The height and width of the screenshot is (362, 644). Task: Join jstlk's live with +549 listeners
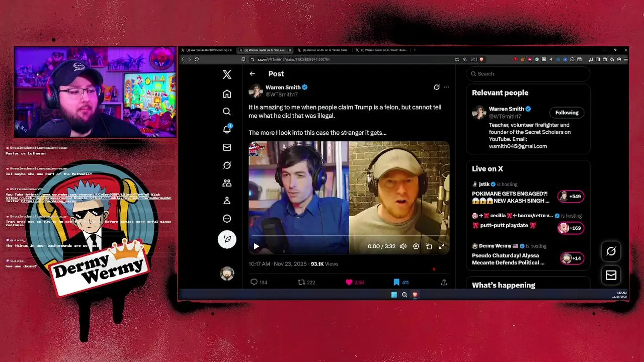[571, 197]
